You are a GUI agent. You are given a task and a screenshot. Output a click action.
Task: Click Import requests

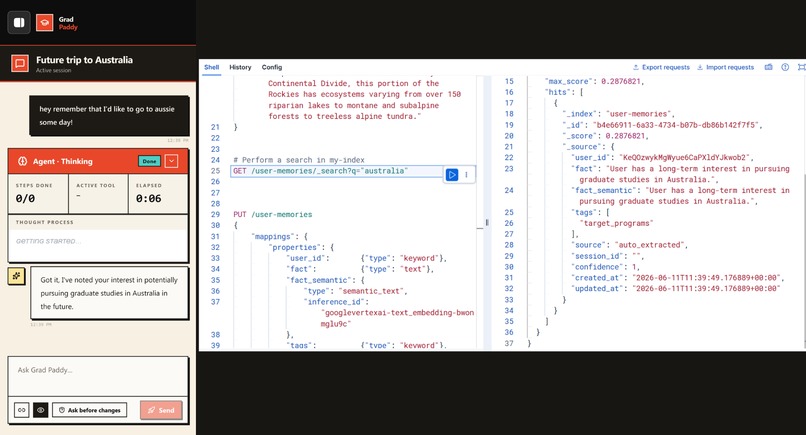725,67
